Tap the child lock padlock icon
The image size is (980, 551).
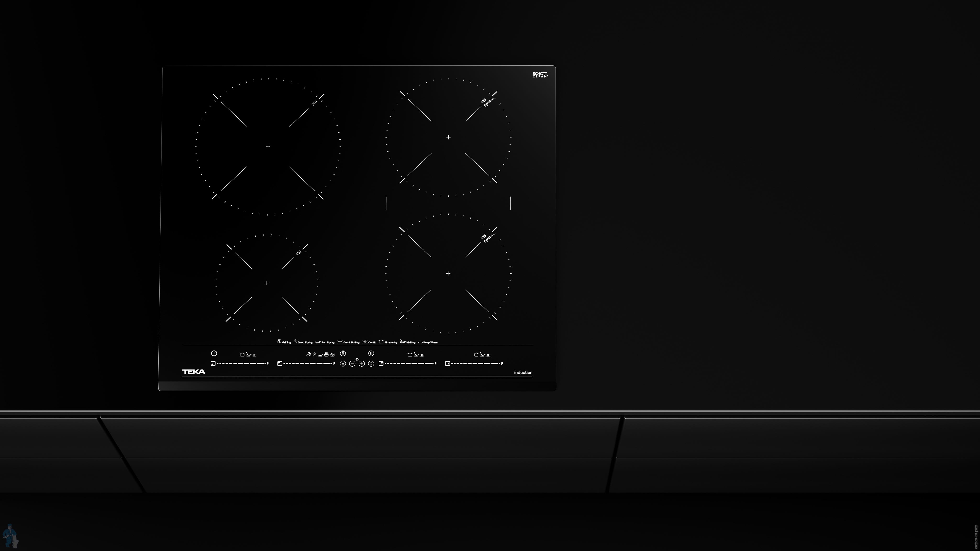tap(343, 354)
